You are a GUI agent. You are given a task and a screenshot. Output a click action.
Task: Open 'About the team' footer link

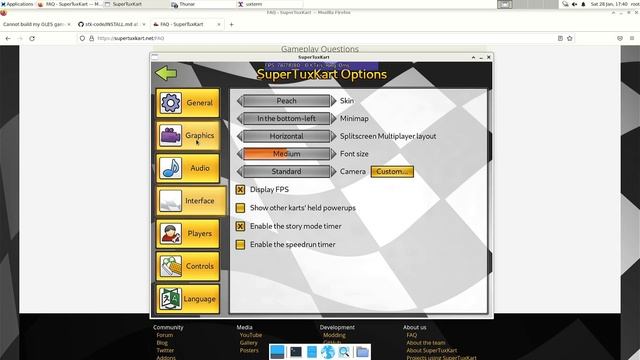click(426, 343)
